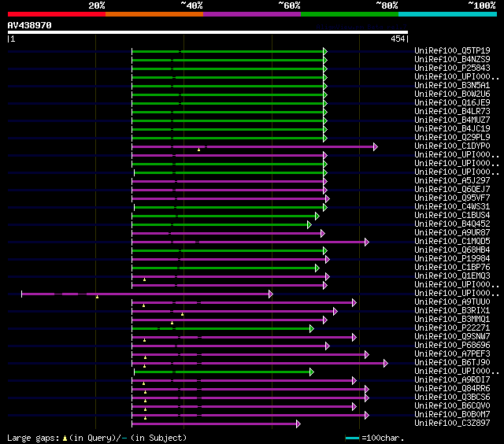Open hit UniRef100_B4NZS9
This screenshot has width=504, height=444.
(452, 59)
